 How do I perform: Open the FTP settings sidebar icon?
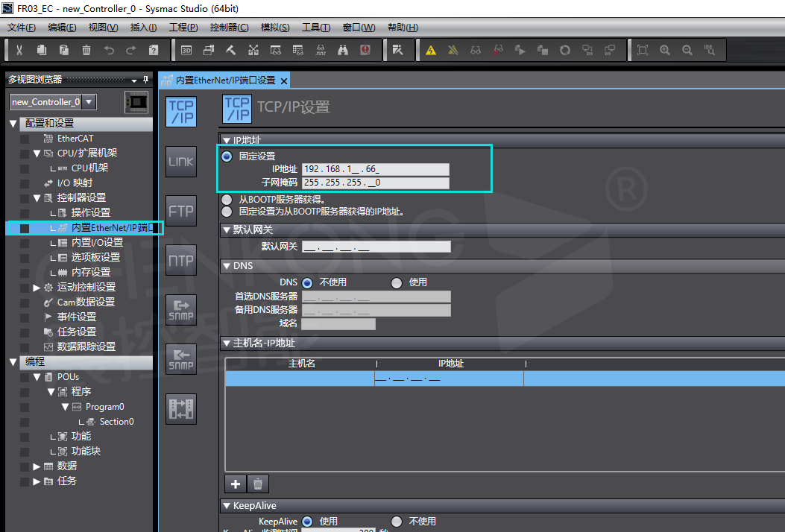pos(180,211)
